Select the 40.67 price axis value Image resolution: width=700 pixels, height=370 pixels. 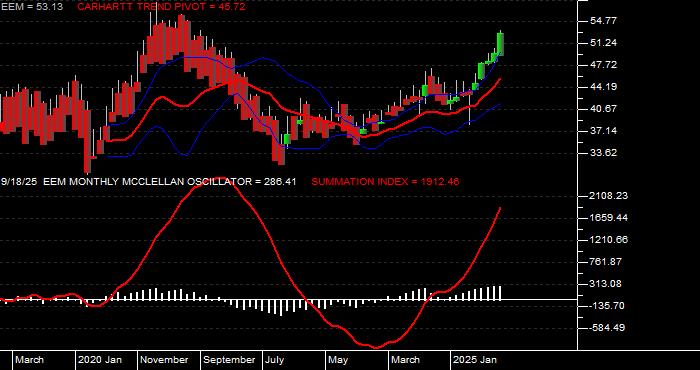603,108
